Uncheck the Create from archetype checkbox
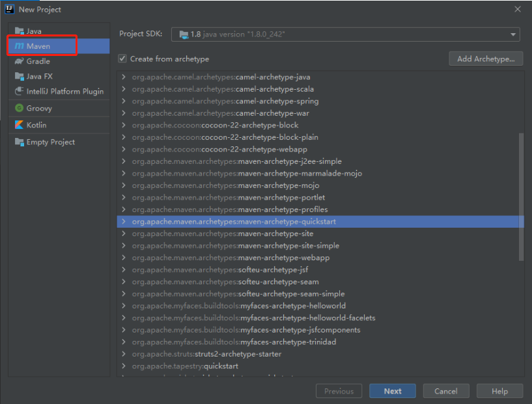Viewport: 532px width, 404px height. [x=122, y=59]
